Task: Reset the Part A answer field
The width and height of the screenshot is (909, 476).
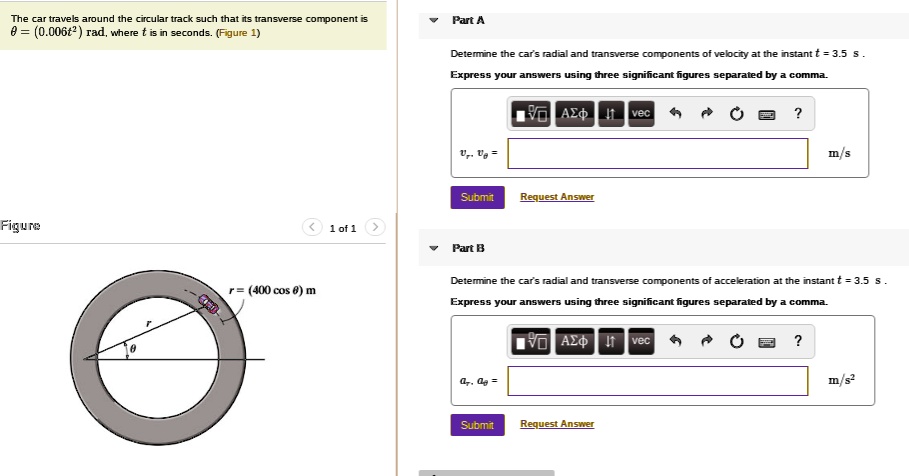Action: tap(737, 114)
